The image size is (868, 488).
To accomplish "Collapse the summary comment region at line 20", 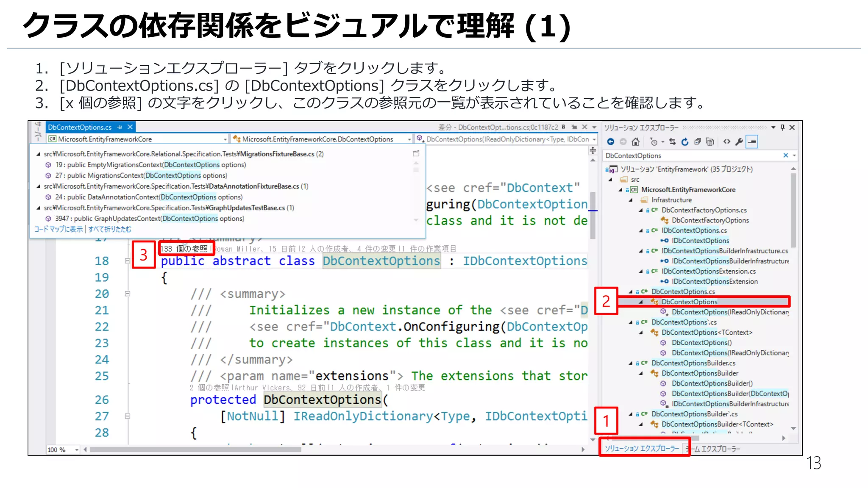I will [x=128, y=294].
